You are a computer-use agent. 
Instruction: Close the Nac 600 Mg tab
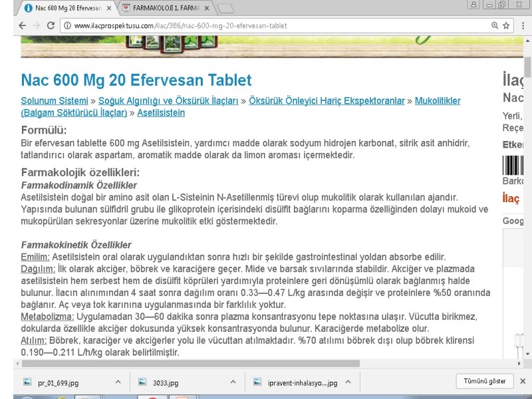pyautogui.click(x=109, y=8)
